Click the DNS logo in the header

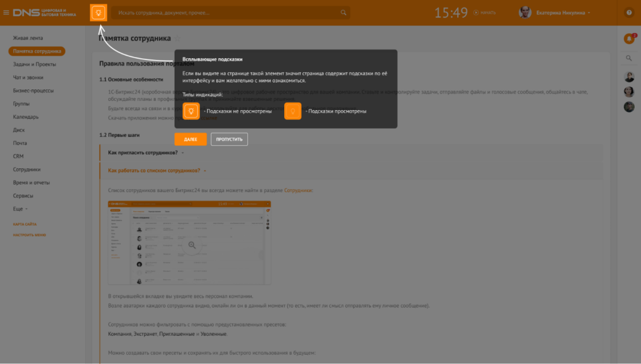point(44,13)
